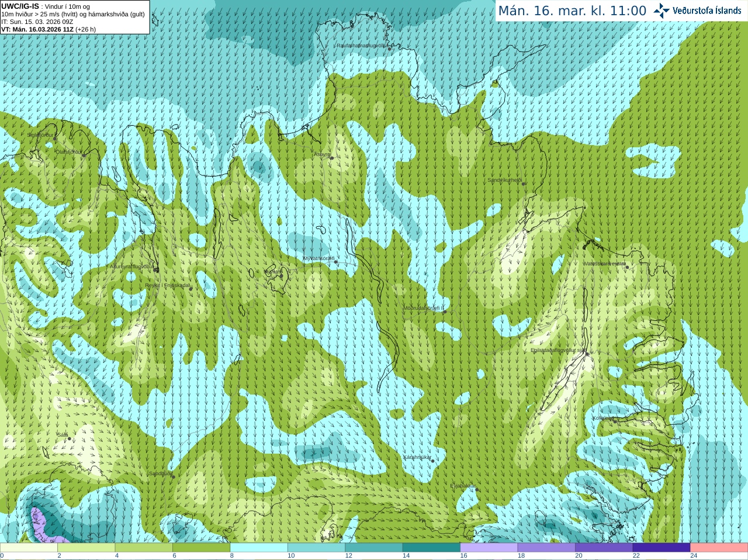
Task: Click the 'Reykir í Fnjóskadal' station label
Action: 168,285
